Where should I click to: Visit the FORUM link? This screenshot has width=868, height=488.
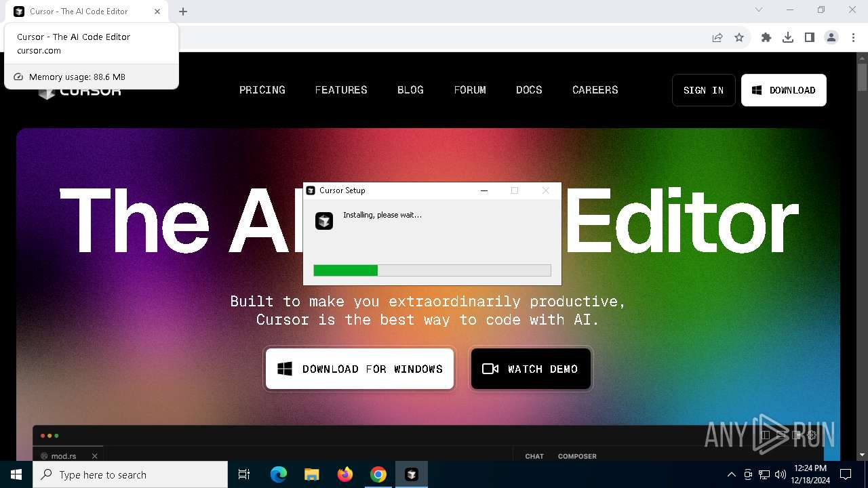coord(470,90)
